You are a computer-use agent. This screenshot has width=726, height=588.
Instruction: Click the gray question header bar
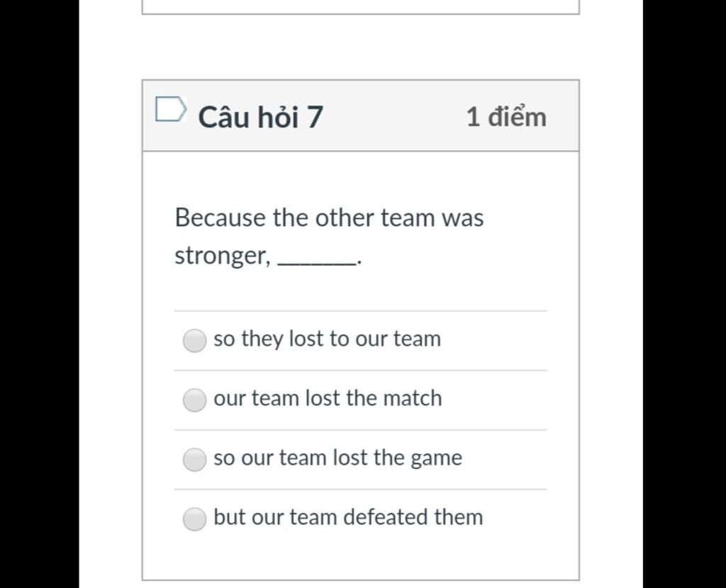pos(361,115)
